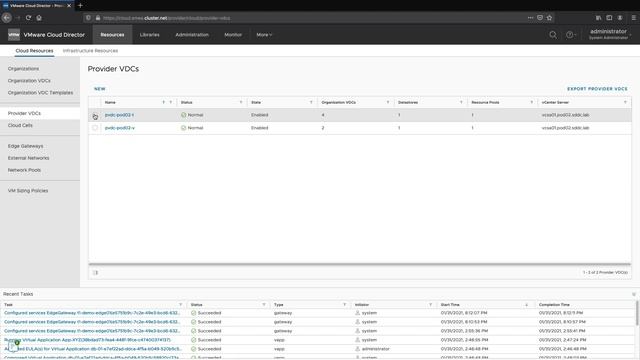The image size is (640, 360).
Task: Filter the Name column
Action: click(x=171, y=102)
